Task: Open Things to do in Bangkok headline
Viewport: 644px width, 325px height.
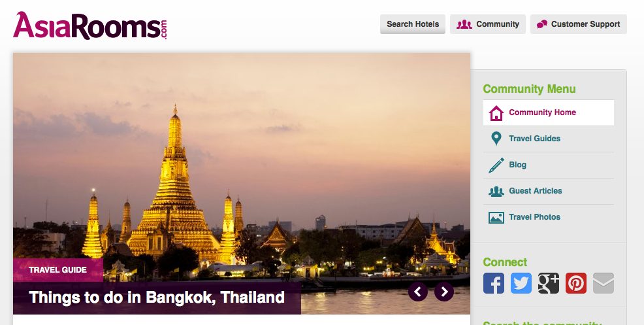Action: click(x=157, y=297)
